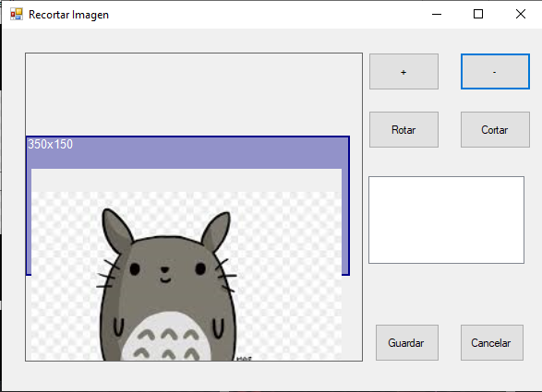542x392 pixels.
Task: Zoom out with the minus button
Action: click(495, 72)
